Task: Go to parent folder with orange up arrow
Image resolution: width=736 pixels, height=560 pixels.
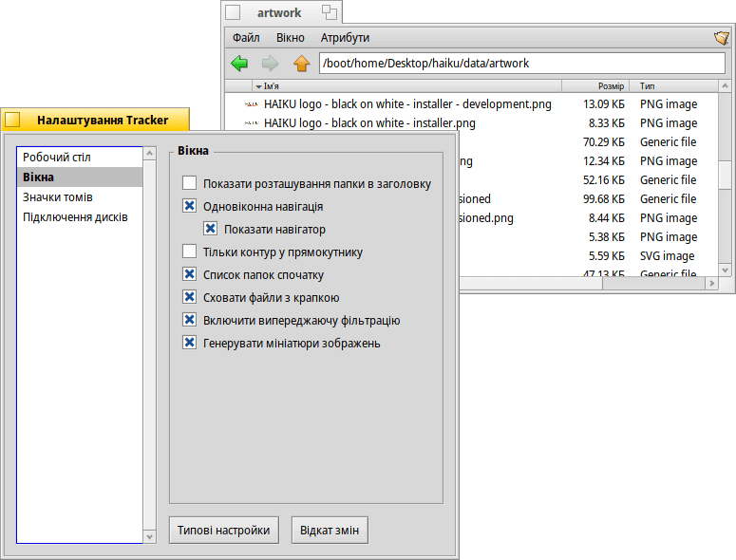Action: click(301, 64)
